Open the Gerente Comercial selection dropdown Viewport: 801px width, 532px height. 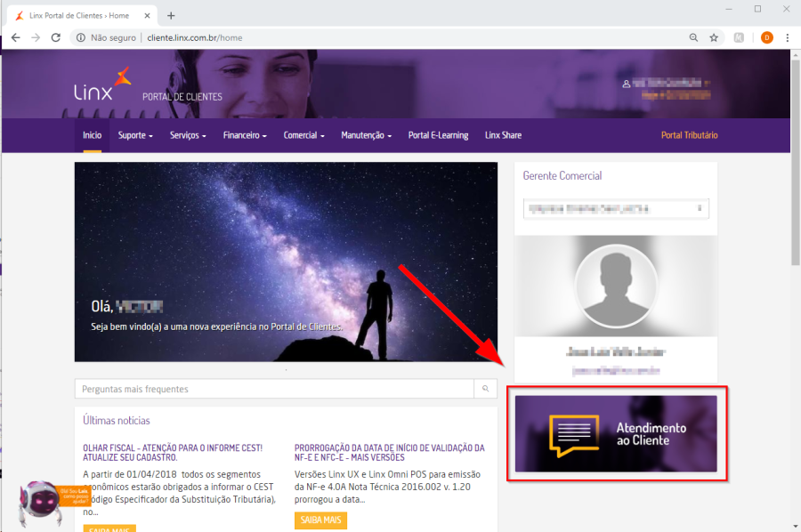coord(616,208)
